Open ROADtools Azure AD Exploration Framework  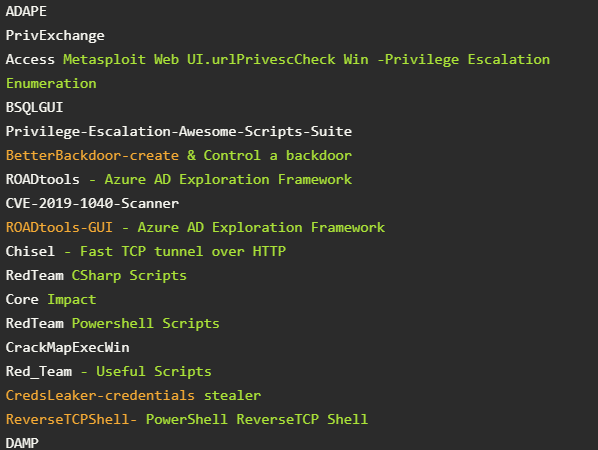(x=179, y=180)
